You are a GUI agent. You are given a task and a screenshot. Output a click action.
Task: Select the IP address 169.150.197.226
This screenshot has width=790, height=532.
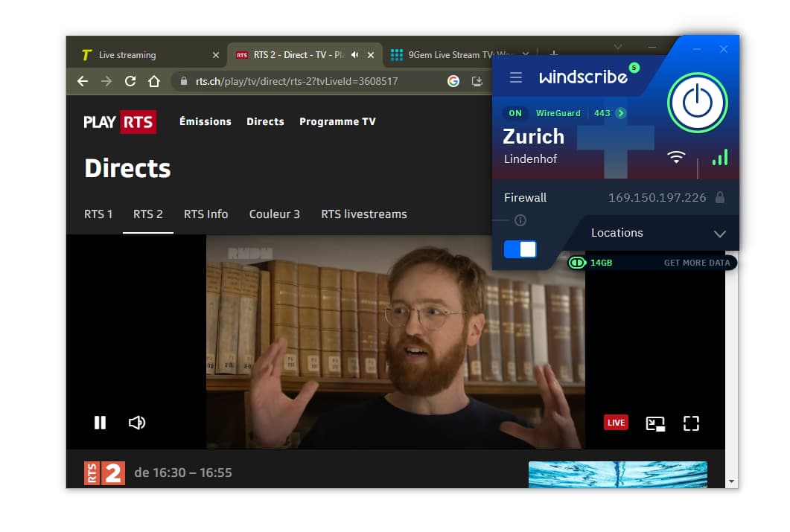point(657,197)
